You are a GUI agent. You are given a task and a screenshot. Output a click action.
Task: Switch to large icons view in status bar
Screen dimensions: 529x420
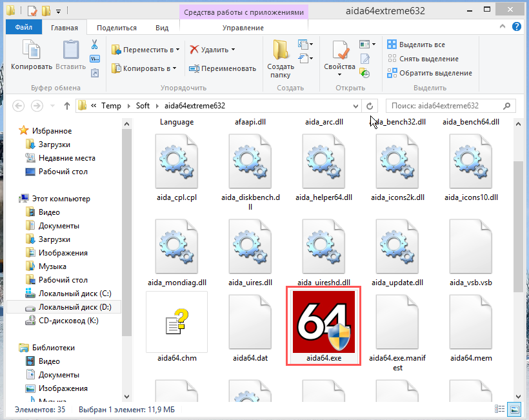514,410
